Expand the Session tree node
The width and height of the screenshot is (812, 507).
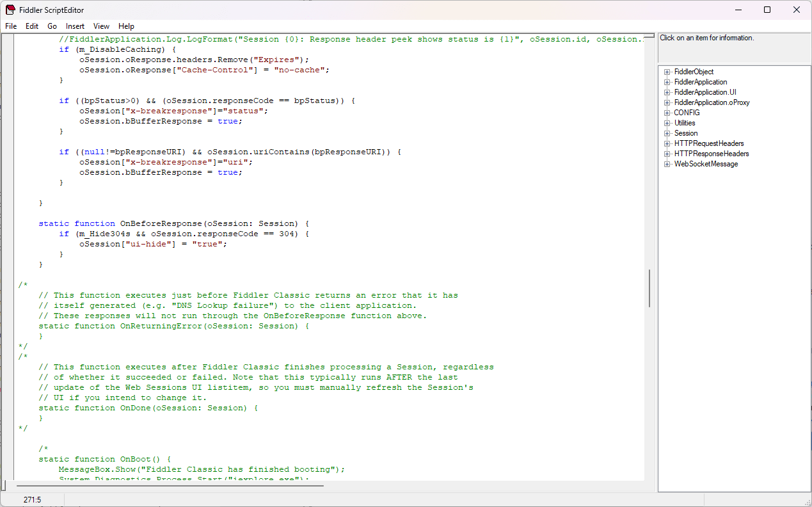[x=667, y=133]
